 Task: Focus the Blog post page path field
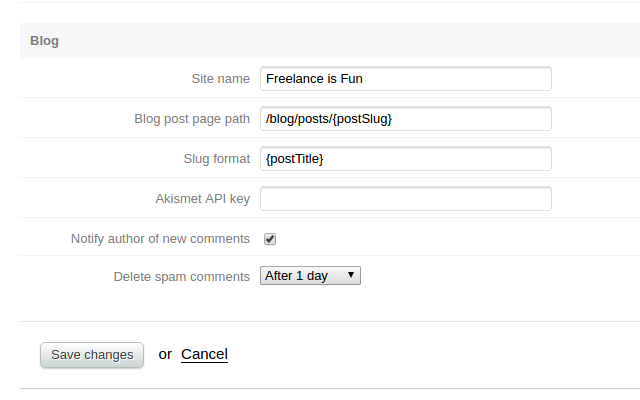pyautogui.click(x=405, y=119)
